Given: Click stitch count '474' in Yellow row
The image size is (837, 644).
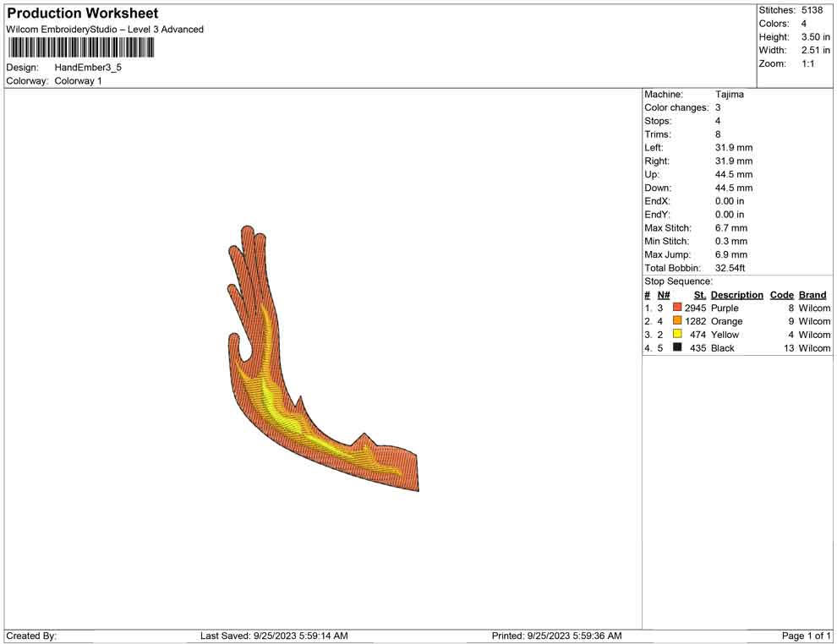Looking at the screenshot, I should pyautogui.click(x=697, y=335).
